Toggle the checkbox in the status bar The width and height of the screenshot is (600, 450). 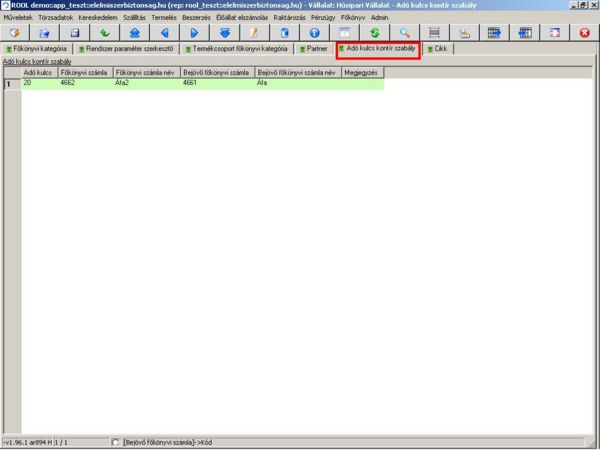pos(116,442)
